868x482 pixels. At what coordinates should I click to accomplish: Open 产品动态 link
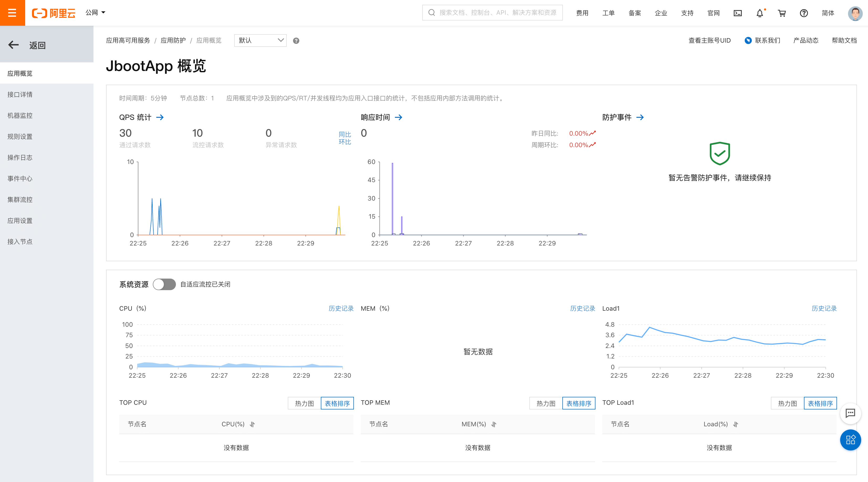806,40
